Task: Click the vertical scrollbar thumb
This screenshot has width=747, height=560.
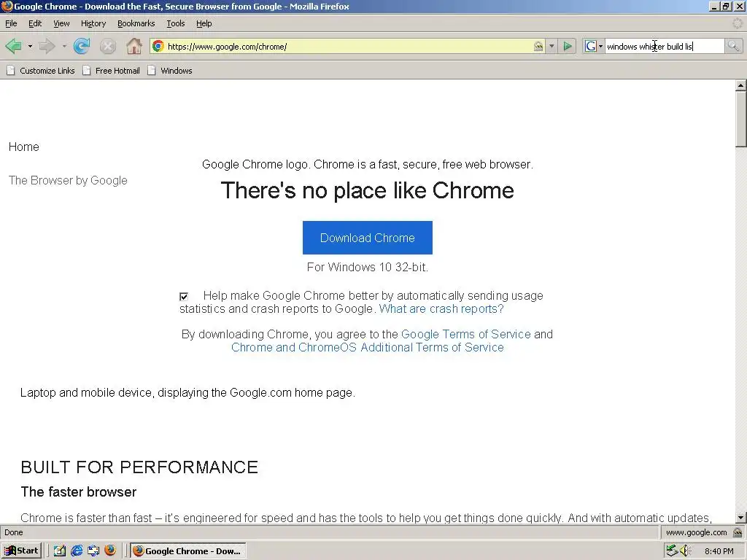Action: point(740,119)
